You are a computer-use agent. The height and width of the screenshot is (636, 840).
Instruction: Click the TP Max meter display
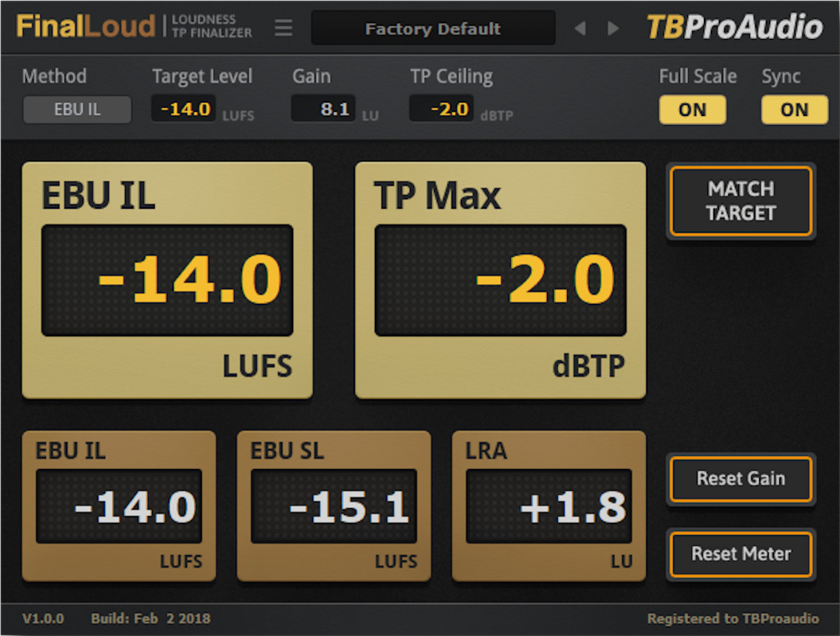499,280
